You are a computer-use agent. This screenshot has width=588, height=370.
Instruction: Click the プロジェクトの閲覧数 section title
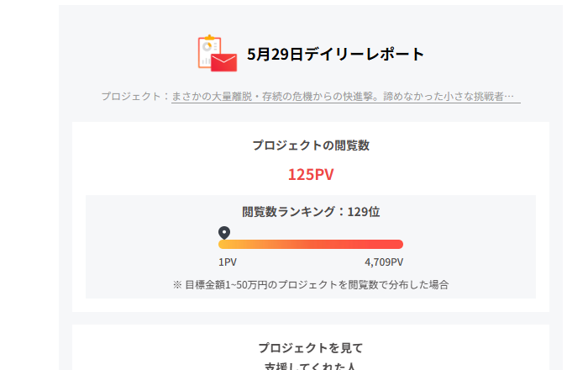311,145
